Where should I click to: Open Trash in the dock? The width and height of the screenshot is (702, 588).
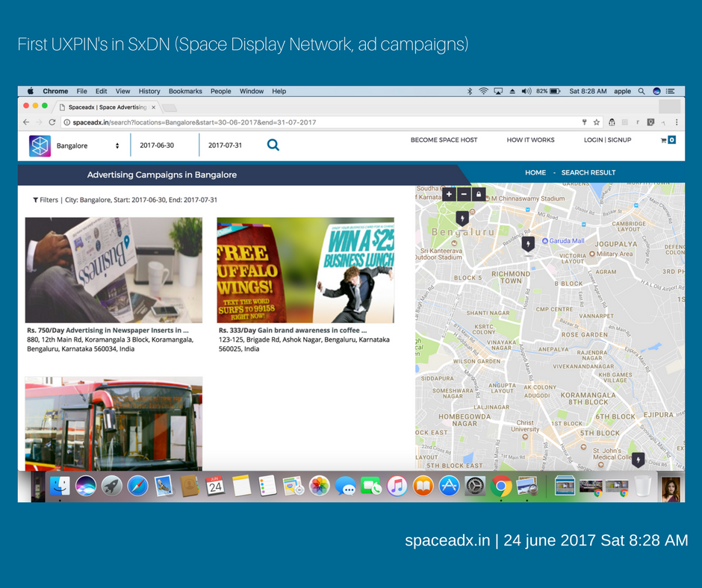(x=643, y=486)
